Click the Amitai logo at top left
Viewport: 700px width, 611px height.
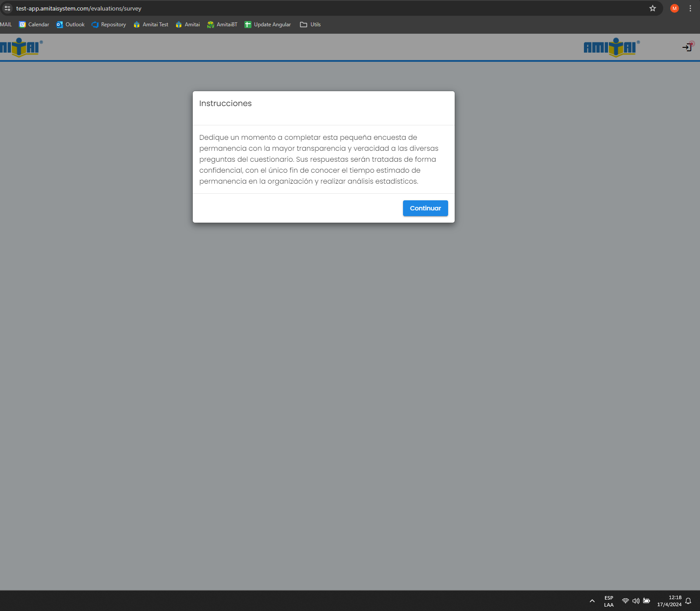click(21, 47)
